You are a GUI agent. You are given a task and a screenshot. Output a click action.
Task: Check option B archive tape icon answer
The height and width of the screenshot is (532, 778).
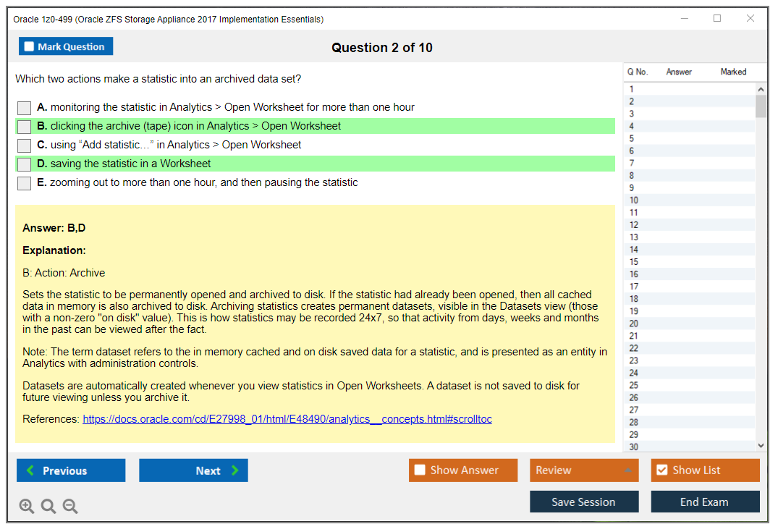pos(25,127)
